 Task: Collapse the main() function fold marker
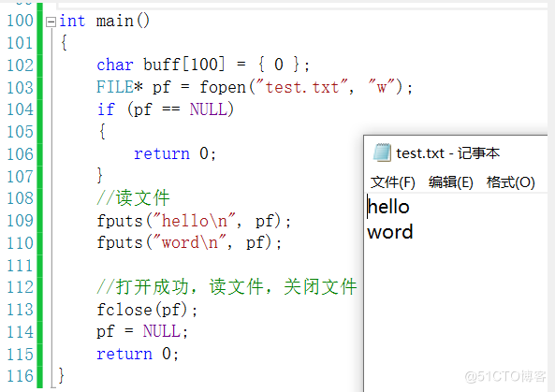click(51, 22)
